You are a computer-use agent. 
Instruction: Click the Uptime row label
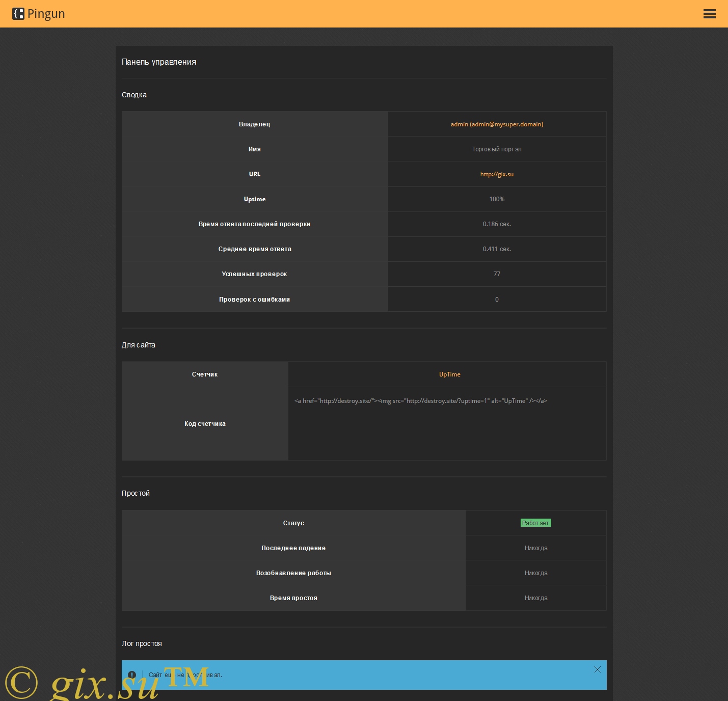click(x=254, y=199)
